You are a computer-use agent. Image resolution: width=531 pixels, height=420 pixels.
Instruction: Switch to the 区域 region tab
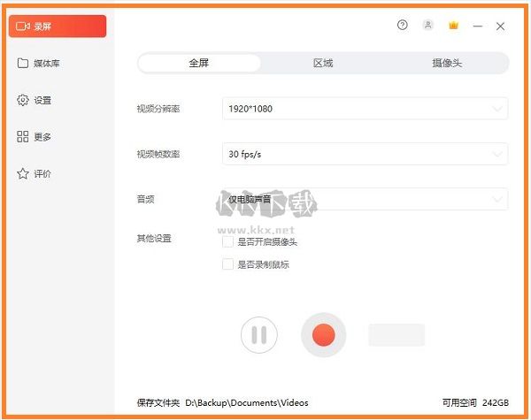(x=323, y=64)
